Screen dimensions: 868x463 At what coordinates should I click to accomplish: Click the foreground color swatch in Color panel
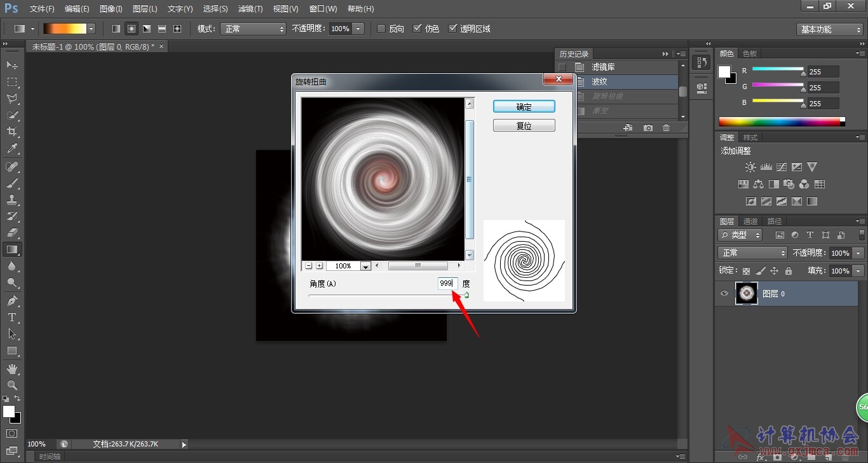tap(724, 72)
